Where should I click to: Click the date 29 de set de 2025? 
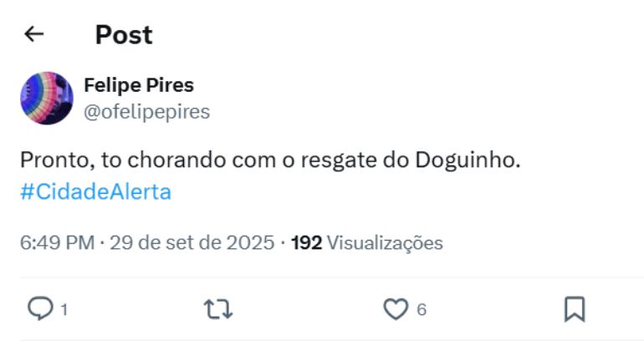tap(192, 243)
